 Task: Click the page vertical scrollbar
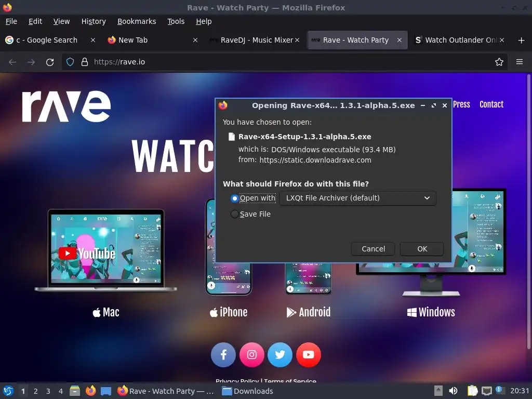[x=528, y=211]
